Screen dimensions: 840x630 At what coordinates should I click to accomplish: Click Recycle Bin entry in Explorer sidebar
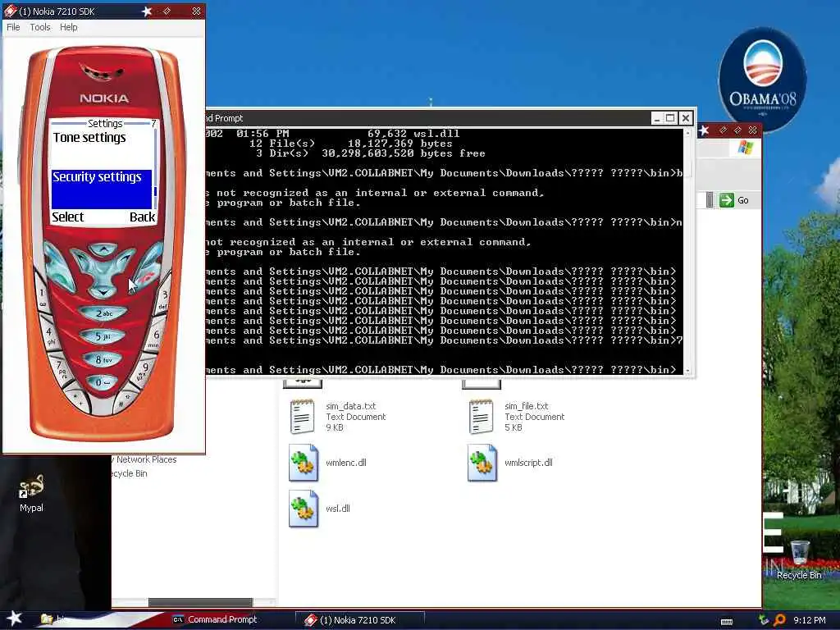point(129,473)
